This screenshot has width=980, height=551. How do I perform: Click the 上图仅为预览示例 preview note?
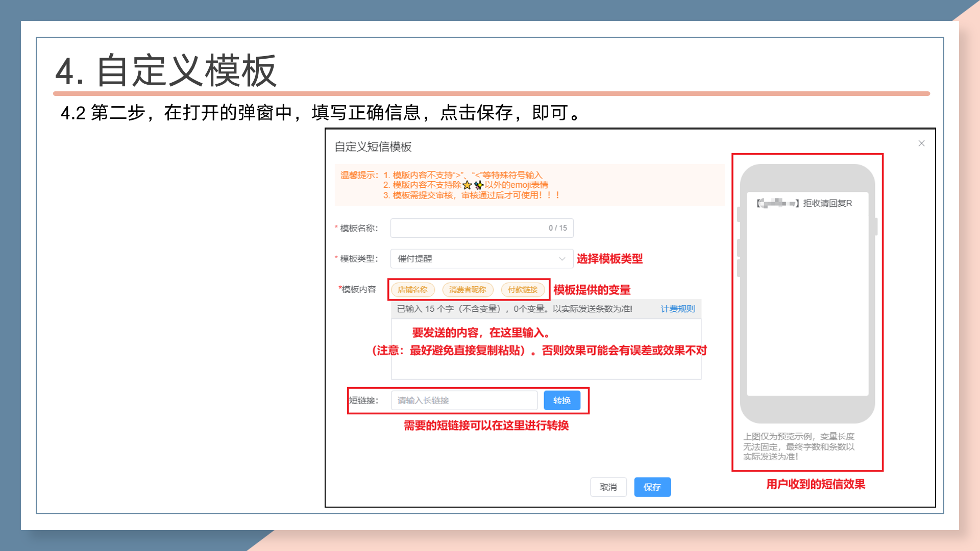(x=798, y=446)
